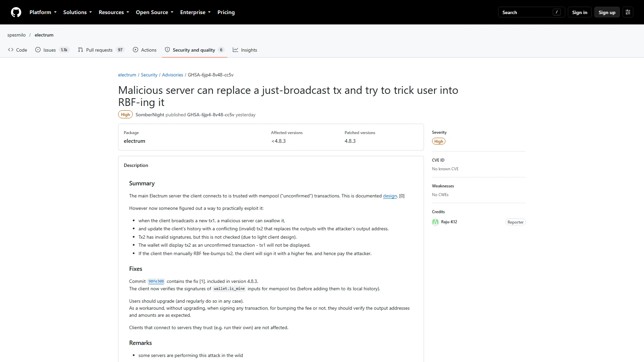Click the Sign in button
The width and height of the screenshot is (644, 362).
pyautogui.click(x=580, y=12)
